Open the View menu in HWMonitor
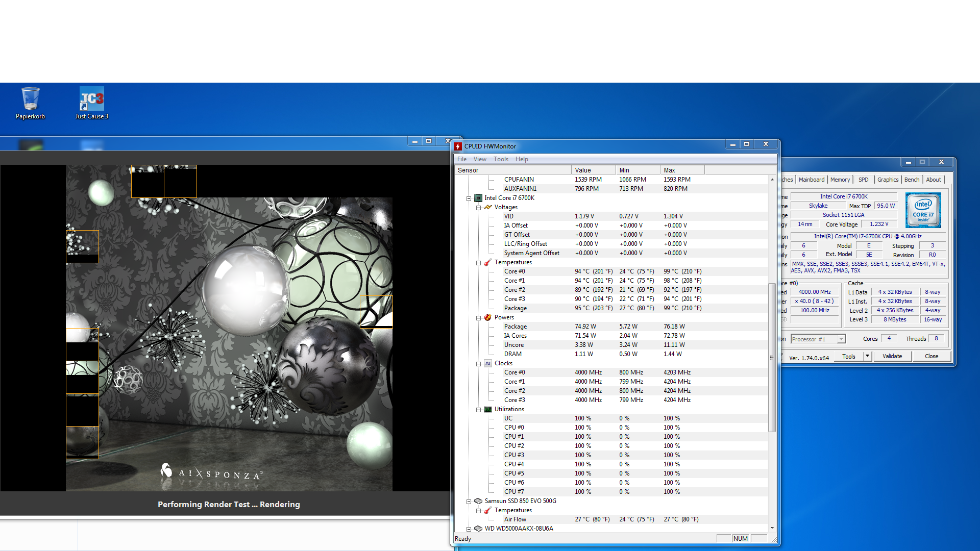The image size is (980, 551). 479,159
